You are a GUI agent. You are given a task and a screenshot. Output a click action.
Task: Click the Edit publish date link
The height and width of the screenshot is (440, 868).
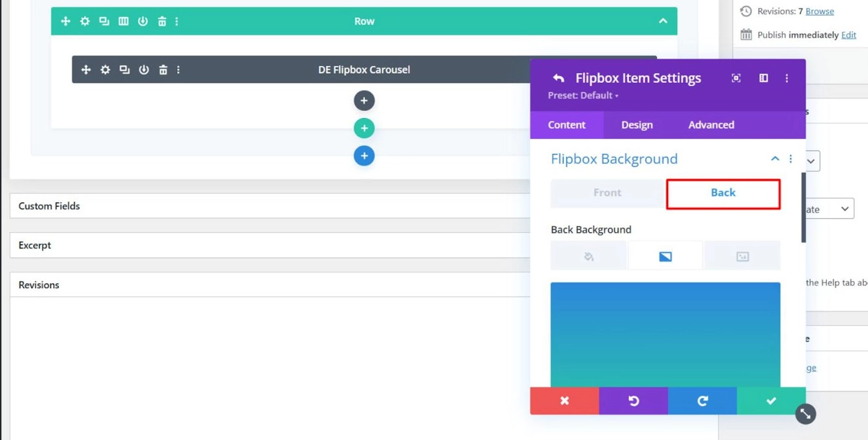[848, 35]
